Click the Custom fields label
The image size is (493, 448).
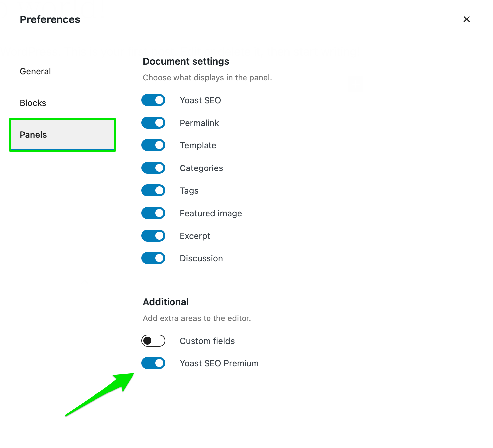point(207,341)
